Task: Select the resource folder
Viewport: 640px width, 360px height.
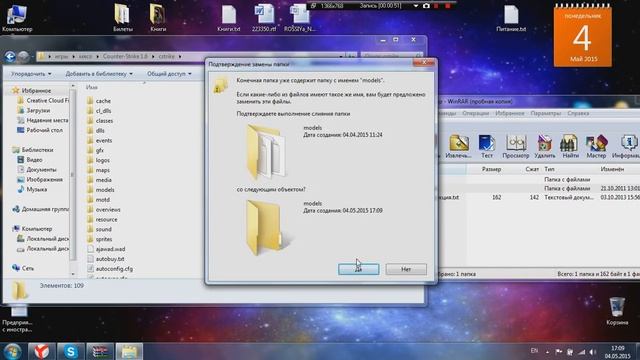Action: 102,219
